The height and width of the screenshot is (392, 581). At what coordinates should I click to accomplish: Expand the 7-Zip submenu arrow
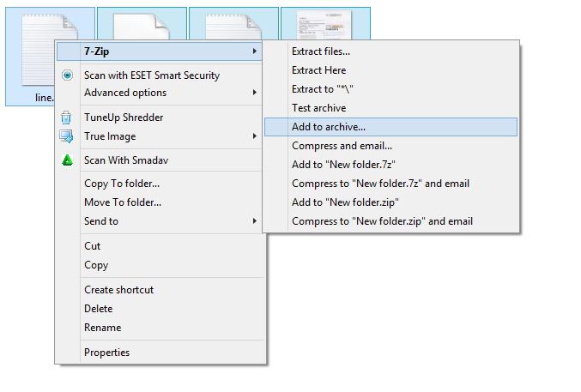[x=255, y=51]
